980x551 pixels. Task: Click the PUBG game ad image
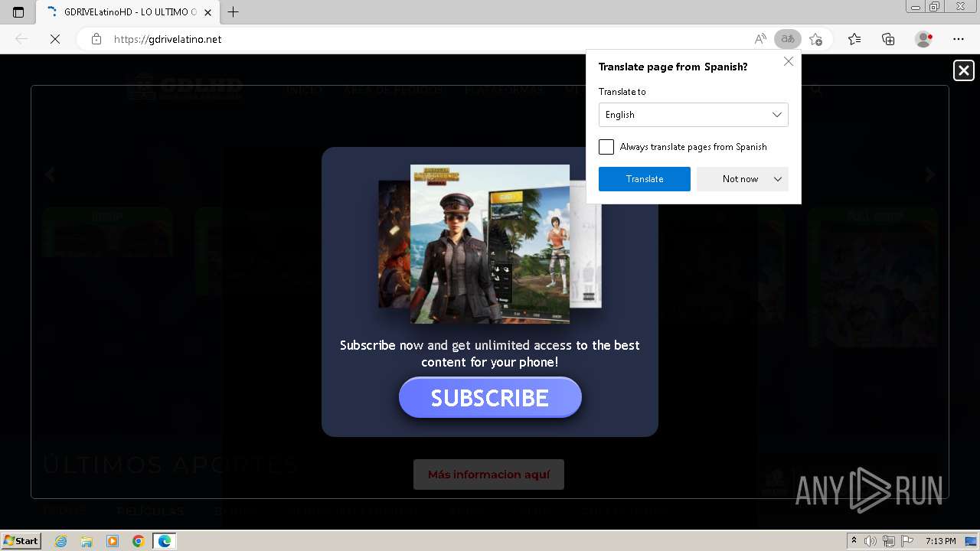tap(490, 243)
